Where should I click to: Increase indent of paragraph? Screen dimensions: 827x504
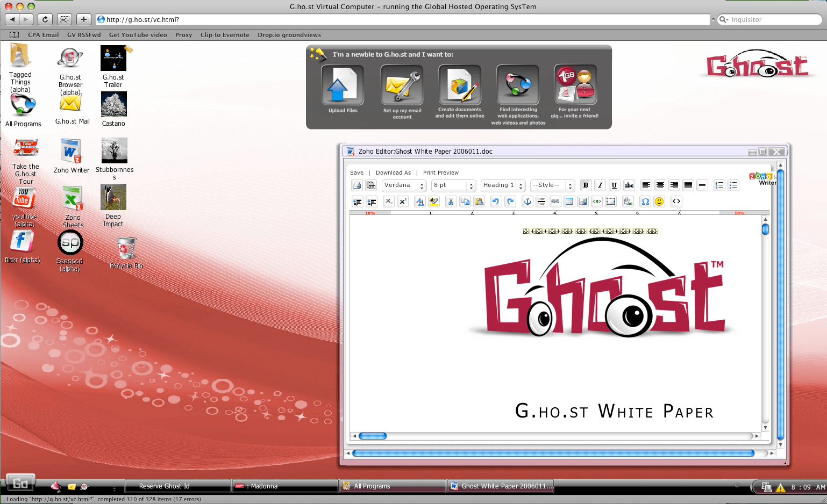click(371, 201)
